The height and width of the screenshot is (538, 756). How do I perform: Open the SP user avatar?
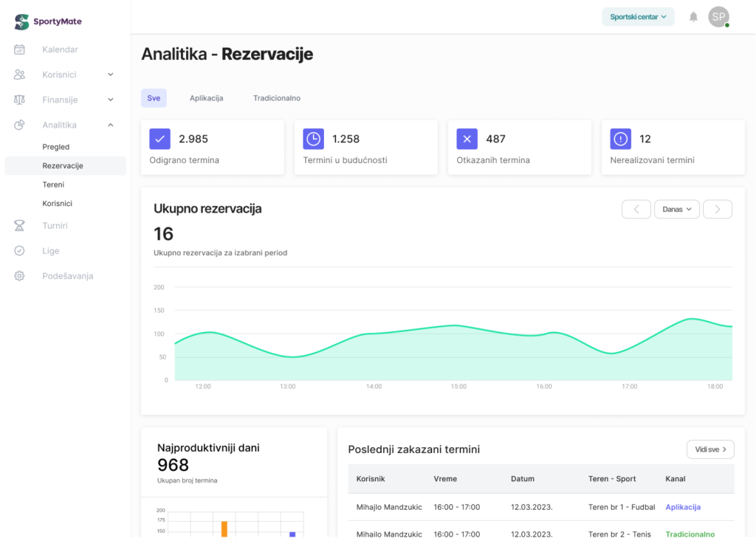coord(718,17)
